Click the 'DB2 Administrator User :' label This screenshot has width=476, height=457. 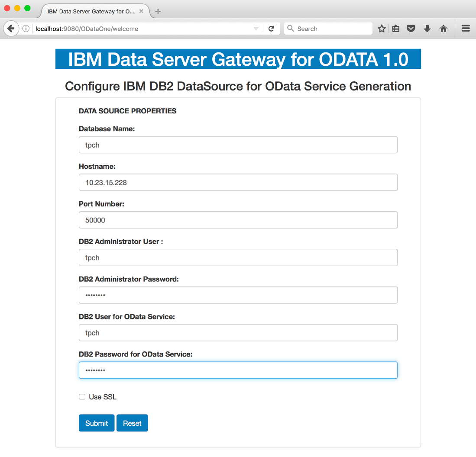[121, 241]
